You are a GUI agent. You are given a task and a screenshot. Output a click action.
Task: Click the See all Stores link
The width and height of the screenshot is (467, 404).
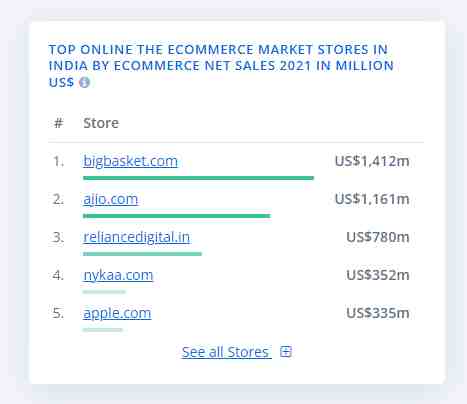(x=226, y=352)
